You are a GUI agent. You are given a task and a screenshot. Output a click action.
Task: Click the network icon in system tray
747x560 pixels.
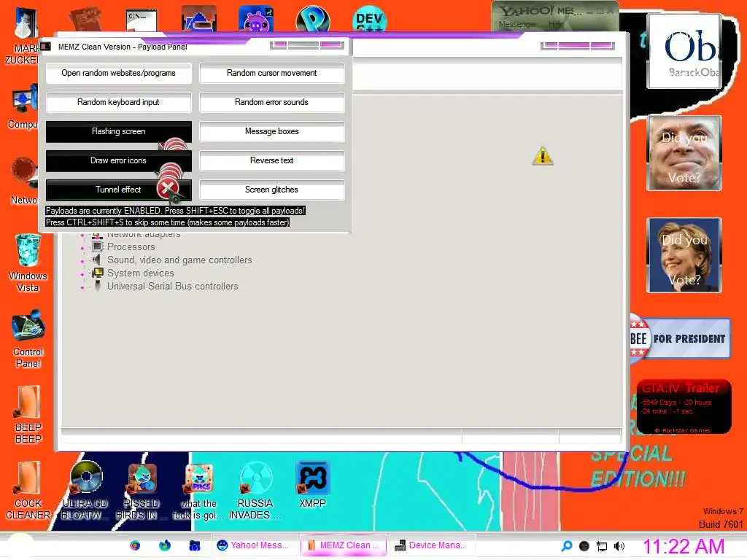pos(602,546)
